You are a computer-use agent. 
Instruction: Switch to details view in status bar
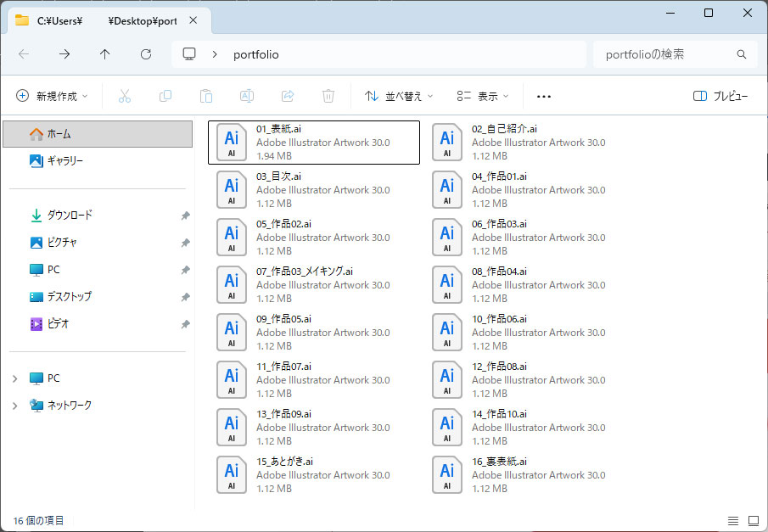[x=732, y=520]
